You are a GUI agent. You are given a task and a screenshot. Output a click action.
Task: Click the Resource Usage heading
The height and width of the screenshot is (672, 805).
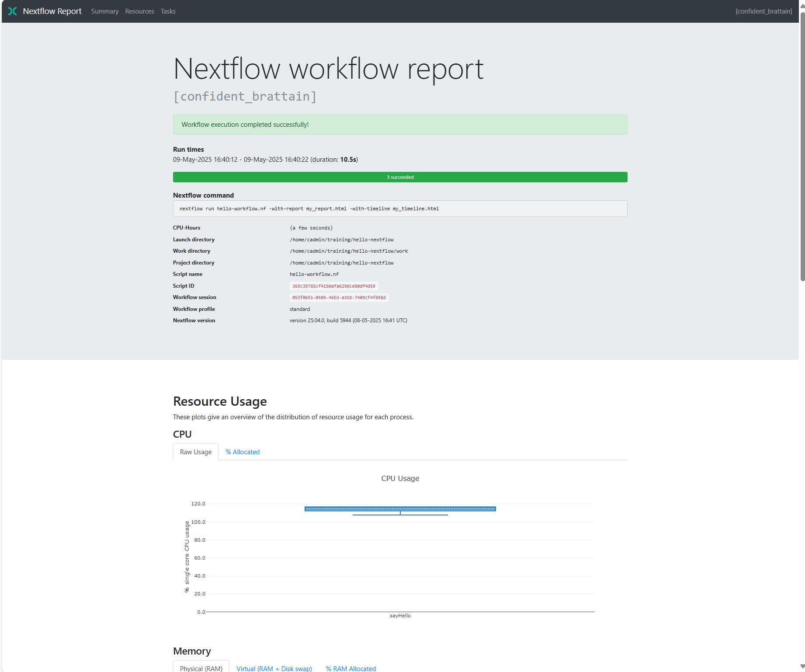click(220, 401)
